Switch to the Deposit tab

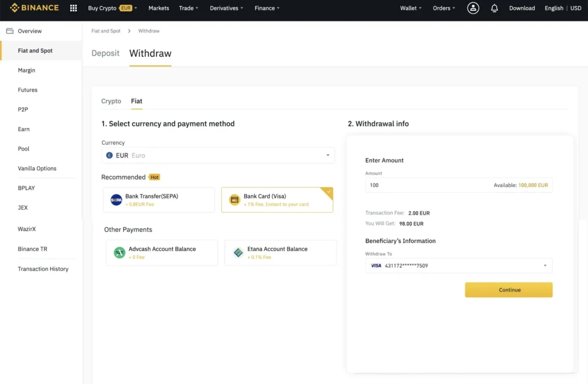point(105,53)
